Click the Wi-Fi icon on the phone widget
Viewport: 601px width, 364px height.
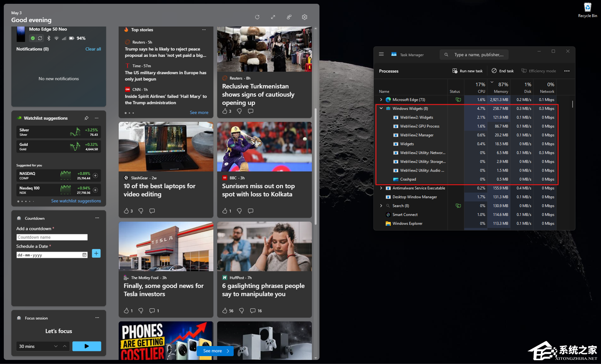tap(56, 38)
